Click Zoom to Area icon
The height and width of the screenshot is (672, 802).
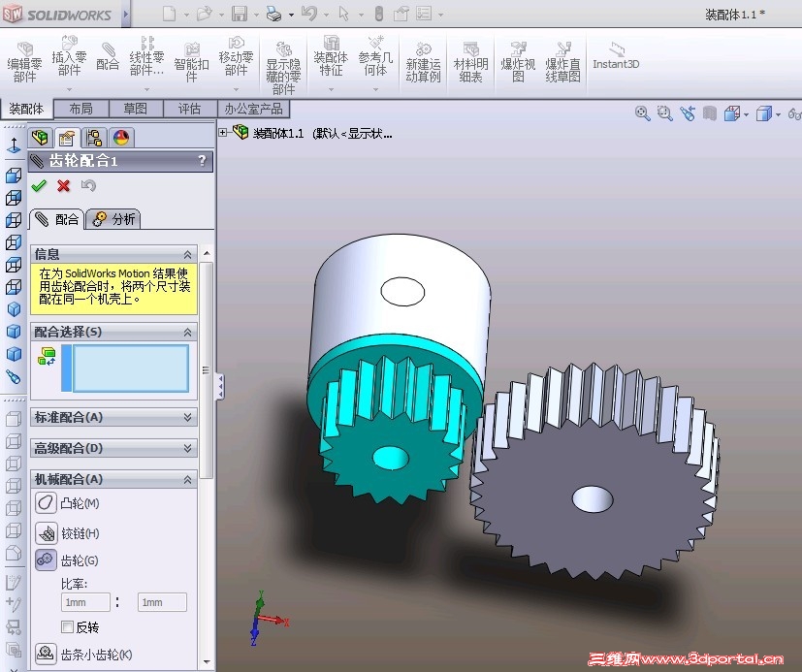point(665,113)
